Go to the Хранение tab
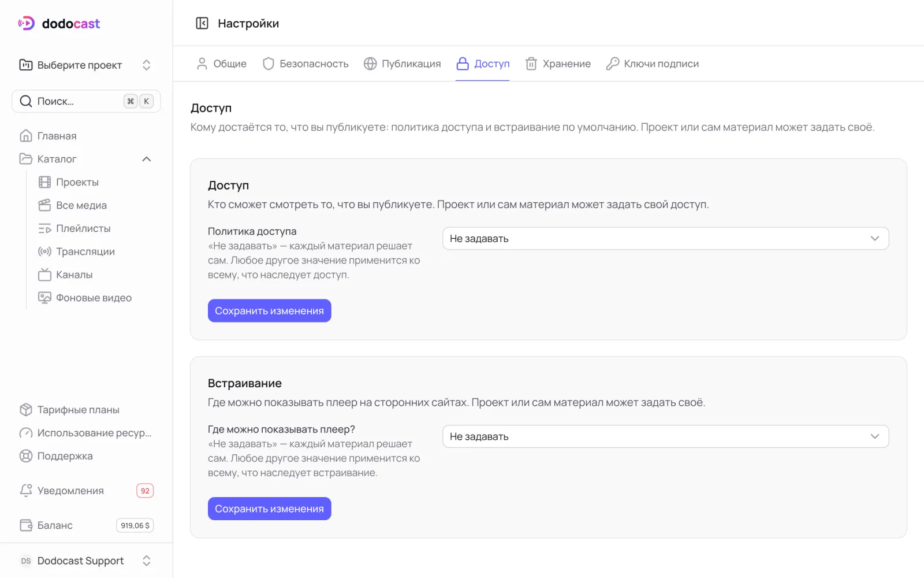 [558, 64]
